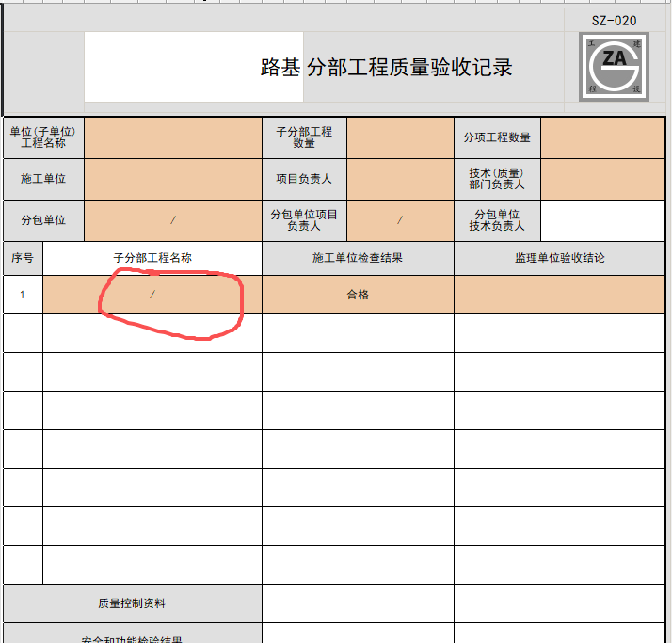Select the 技术(质量)部门负责人 value cell
The width and height of the screenshot is (672, 643).
(x=602, y=179)
